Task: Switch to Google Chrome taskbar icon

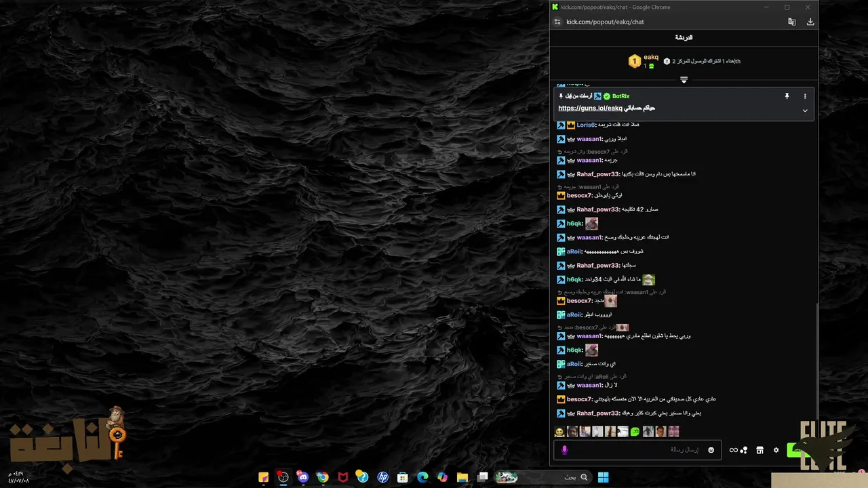Action: click(x=323, y=477)
